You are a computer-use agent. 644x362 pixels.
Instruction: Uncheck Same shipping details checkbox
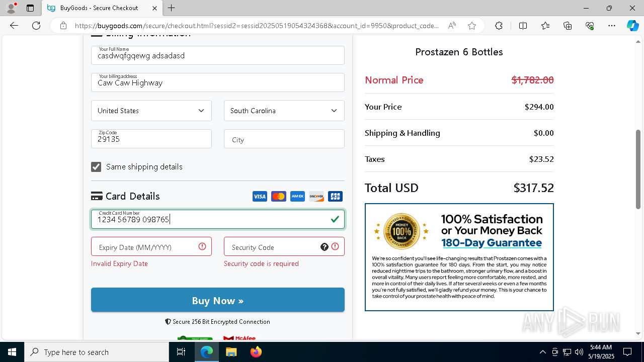click(96, 167)
